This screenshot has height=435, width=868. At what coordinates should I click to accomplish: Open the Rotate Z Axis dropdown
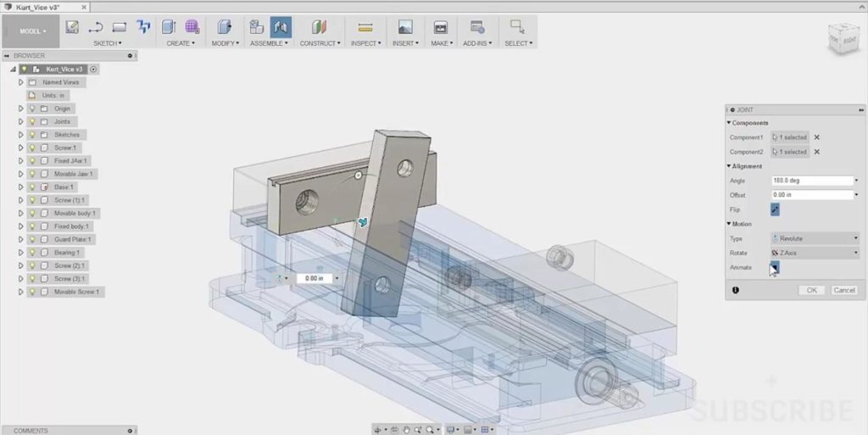(815, 253)
